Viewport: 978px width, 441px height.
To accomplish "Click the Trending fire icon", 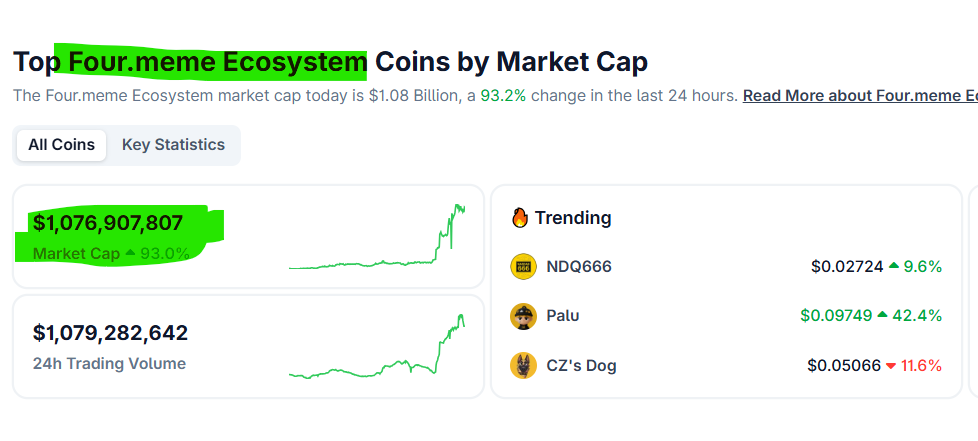I will coord(519,217).
